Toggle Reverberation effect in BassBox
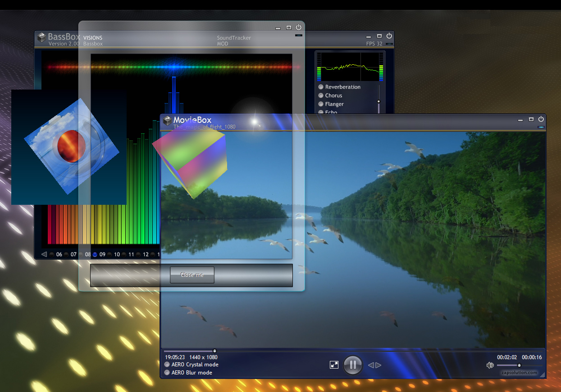 339,87
